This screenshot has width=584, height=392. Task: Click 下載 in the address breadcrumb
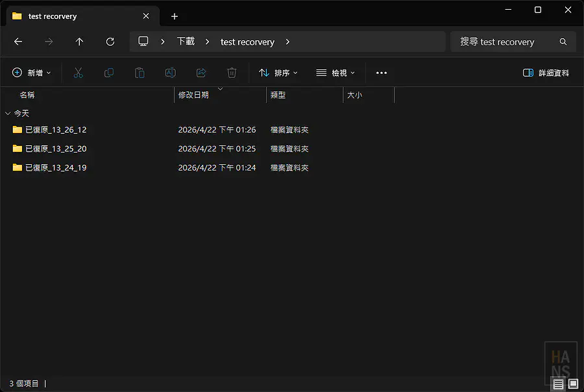186,42
